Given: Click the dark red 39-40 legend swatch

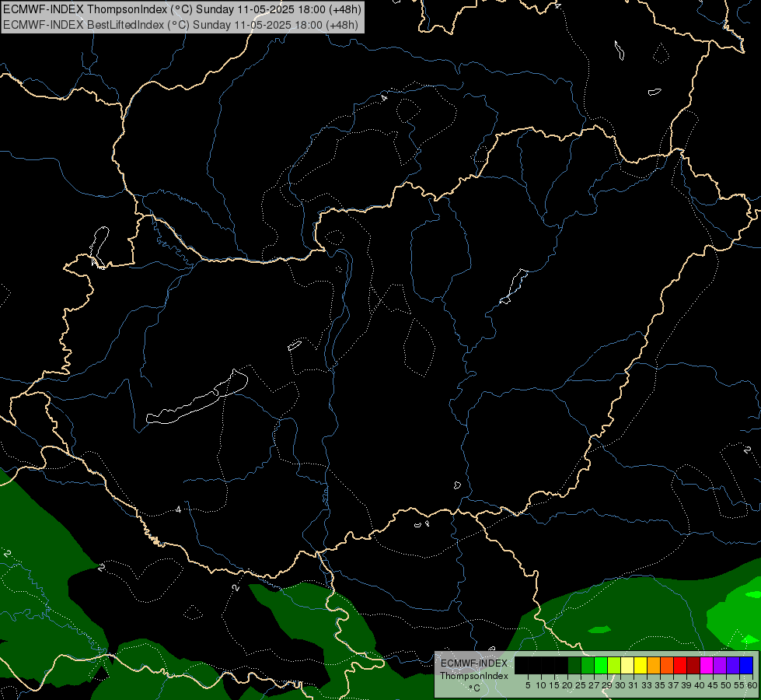Looking at the screenshot, I should 693,665.
